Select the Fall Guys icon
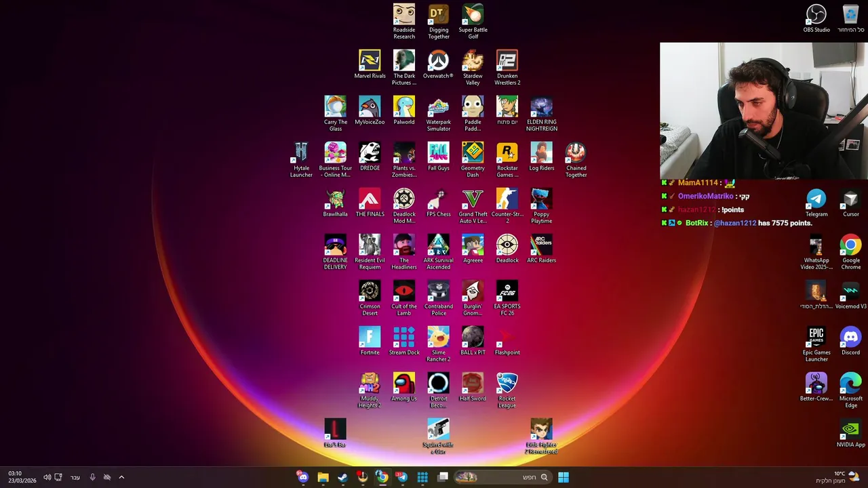Viewport: 868px width, 488px height. pyautogui.click(x=438, y=157)
